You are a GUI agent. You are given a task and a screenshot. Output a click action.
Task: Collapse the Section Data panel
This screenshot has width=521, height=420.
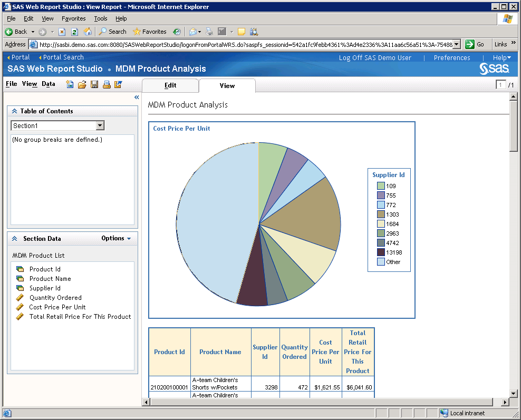(15, 239)
